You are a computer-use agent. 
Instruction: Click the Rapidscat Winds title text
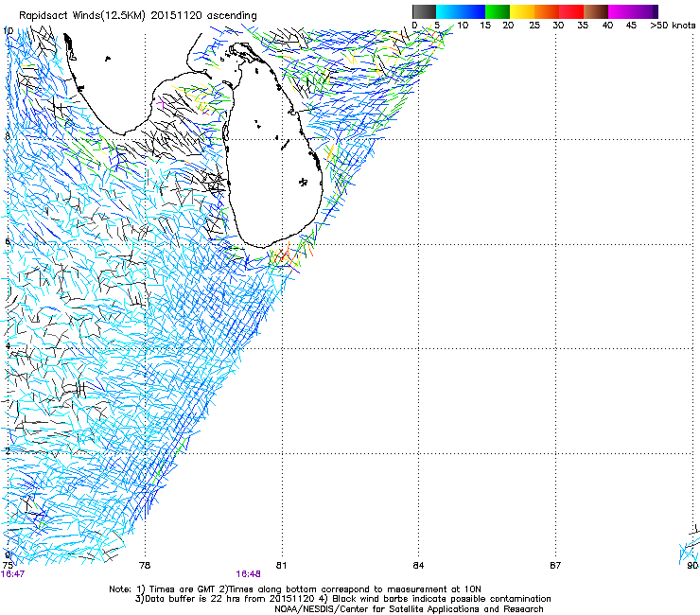pyautogui.click(x=137, y=15)
